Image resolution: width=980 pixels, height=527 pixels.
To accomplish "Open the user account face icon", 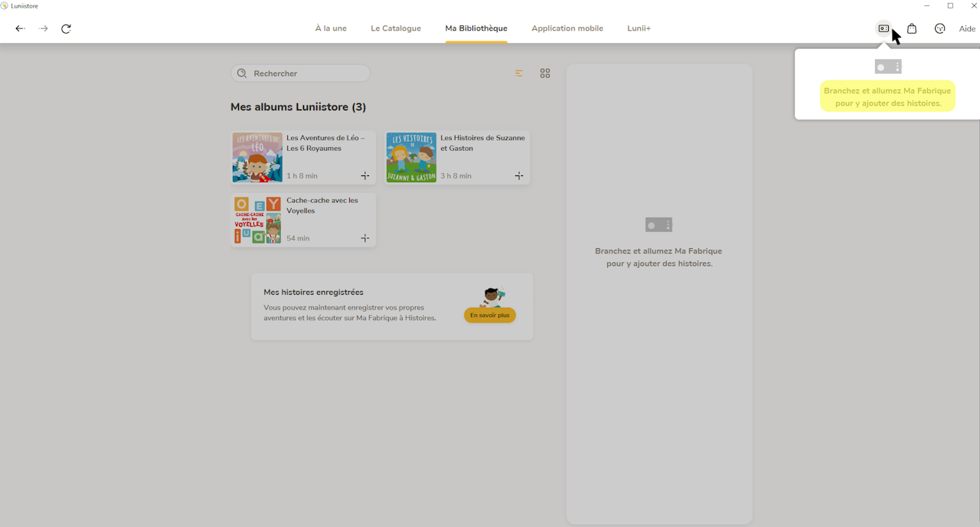I will point(940,28).
